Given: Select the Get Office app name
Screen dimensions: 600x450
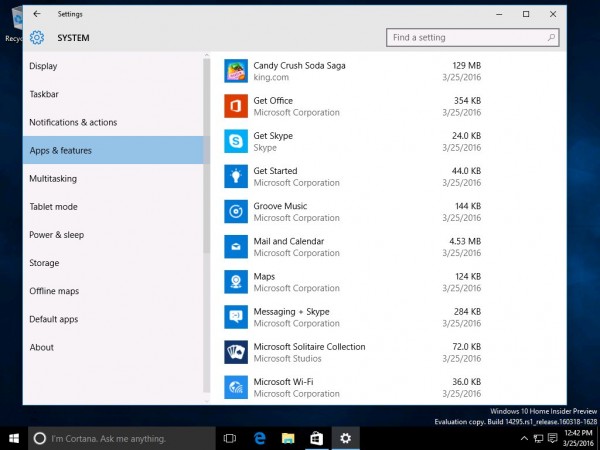Looking at the screenshot, I should 273,101.
